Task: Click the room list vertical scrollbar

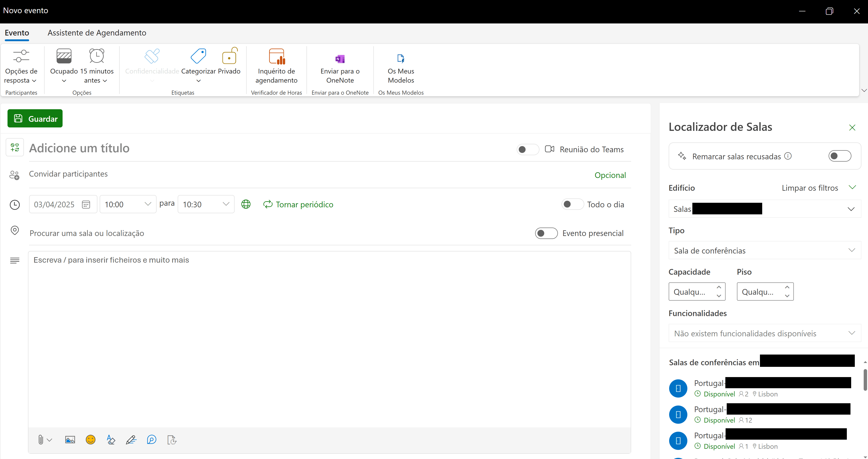Action: click(865, 380)
